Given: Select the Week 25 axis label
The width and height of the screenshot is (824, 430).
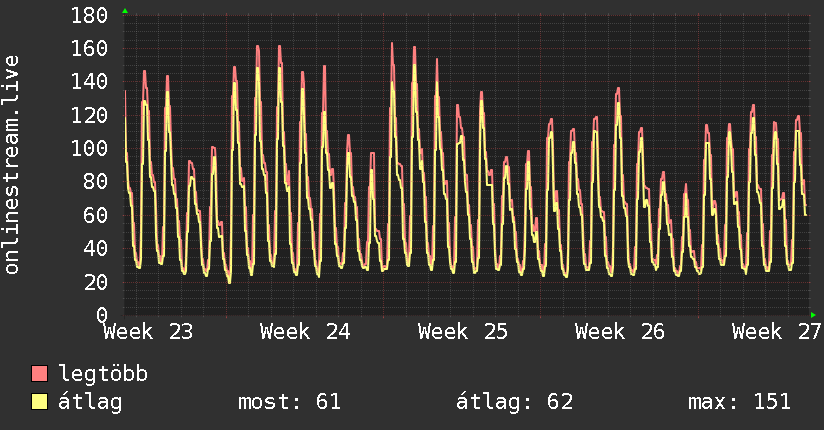Looking at the screenshot, I should [x=463, y=332].
